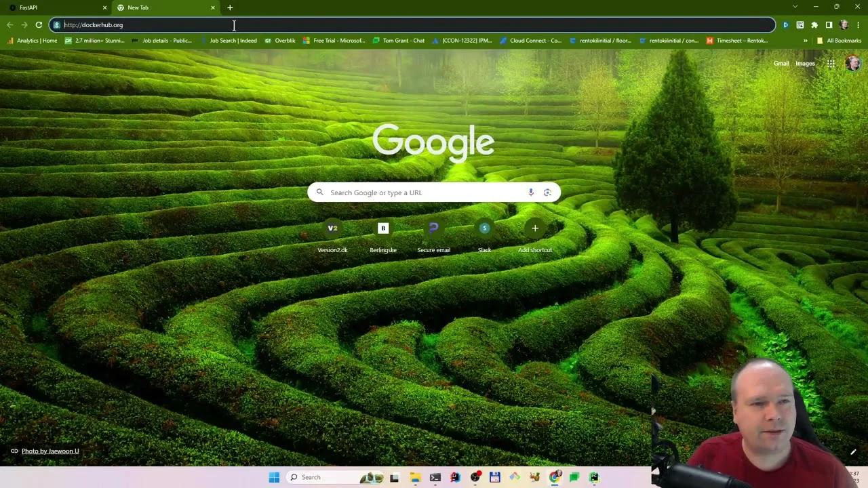
Task: Click the OBS Studio taskbar icon
Action: tap(475, 476)
